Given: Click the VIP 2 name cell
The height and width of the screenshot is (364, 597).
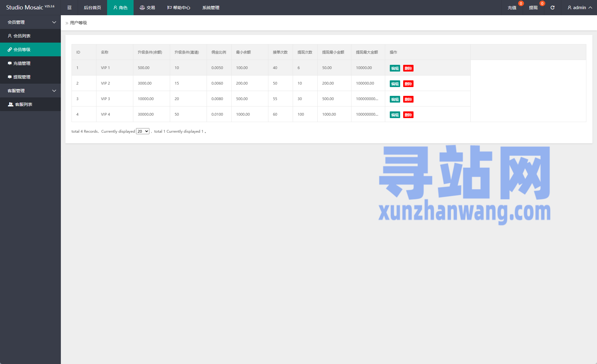Looking at the screenshot, I should tap(115, 83).
